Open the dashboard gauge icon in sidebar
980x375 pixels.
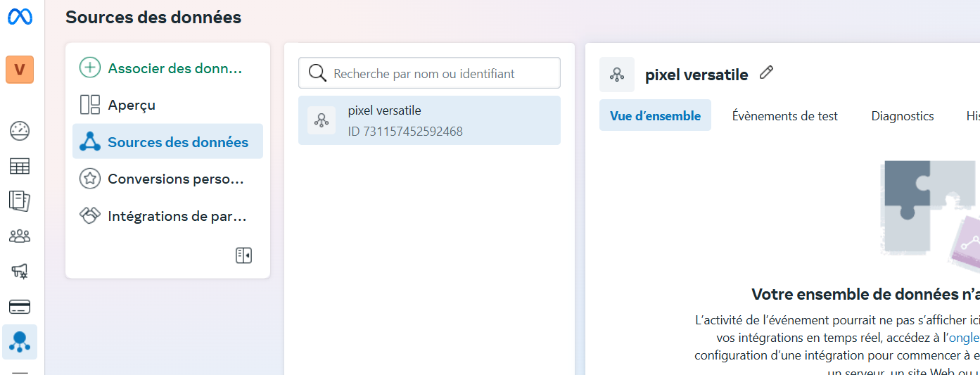[20, 131]
